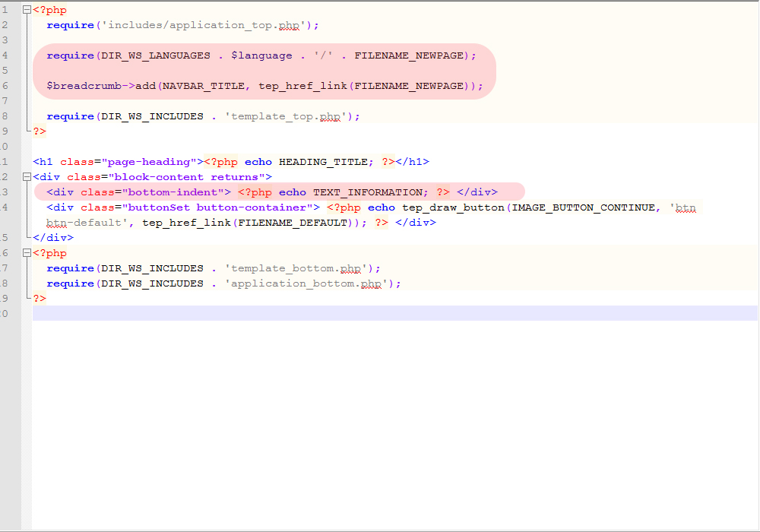The height and width of the screenshot is (532, 760).
Task: Click tep_href_link before FILENAME_DEFAULT
Action: coord(187,223)
